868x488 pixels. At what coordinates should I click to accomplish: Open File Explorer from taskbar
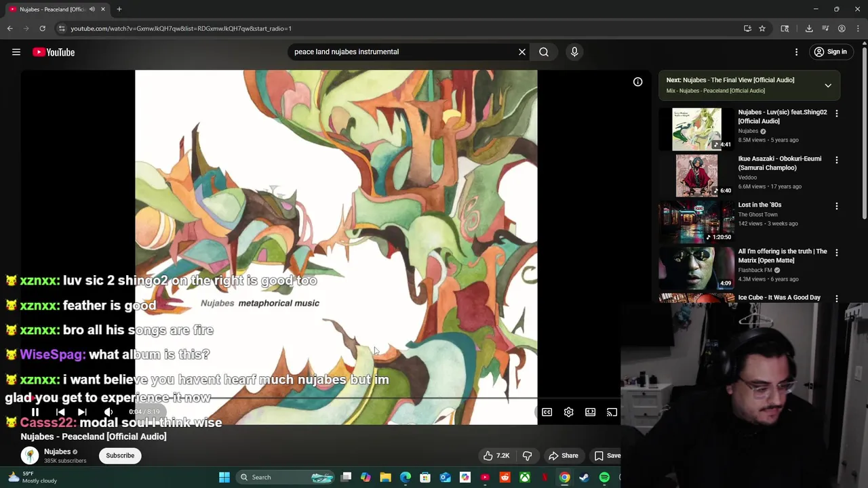pos(385,477)
